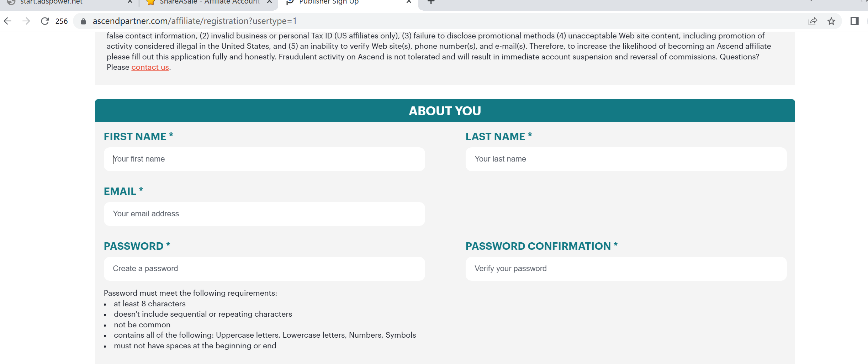Follow the red 'contact us' link
Image resolution: width=868 pixels, height=364 pixels.
pyautogui.click(x=150, y=67)
